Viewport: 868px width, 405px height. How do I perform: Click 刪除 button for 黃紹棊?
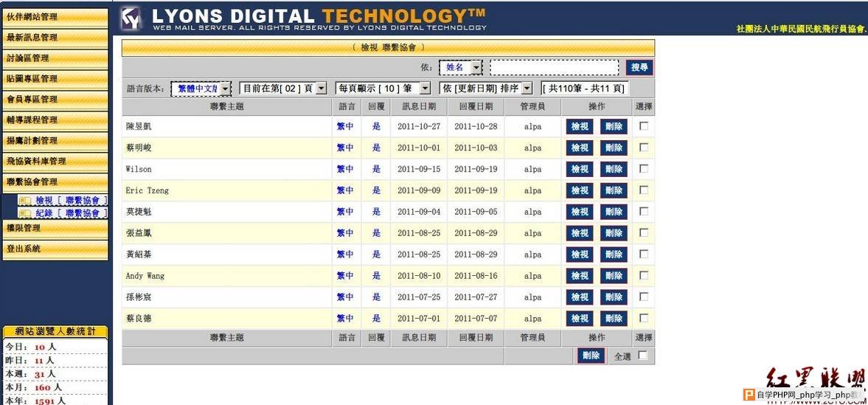point(614,255)
